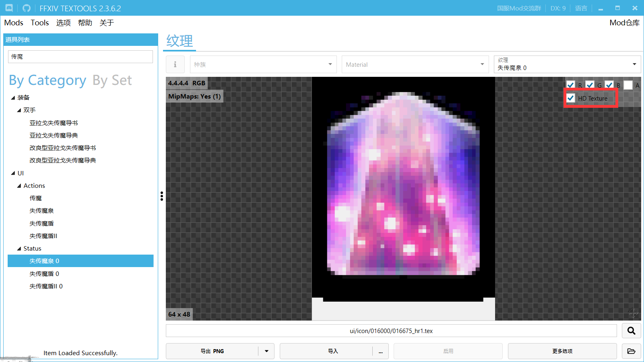Select 失传魔盾 0 under Status

[x=44, y=274]
